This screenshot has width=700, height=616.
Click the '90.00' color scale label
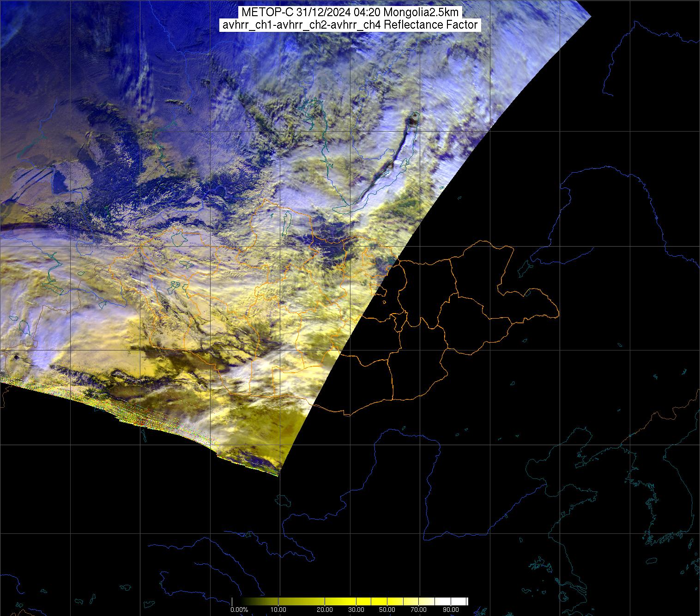point(451,610)
